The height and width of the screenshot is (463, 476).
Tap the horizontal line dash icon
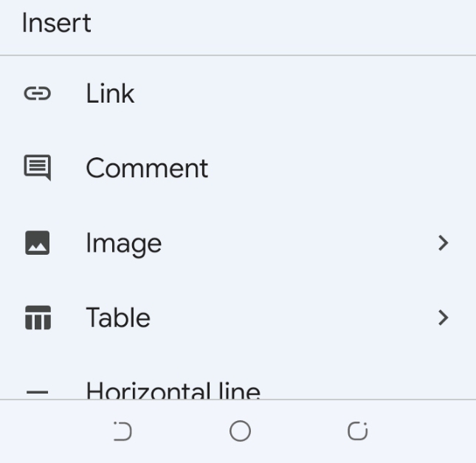tap(38, 392)
